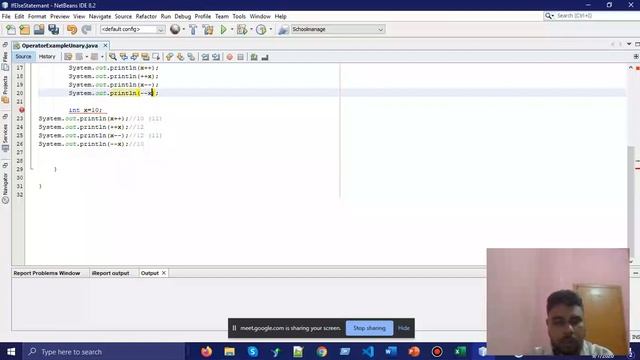Click the Previous Bookmark icon

(169, 57)
